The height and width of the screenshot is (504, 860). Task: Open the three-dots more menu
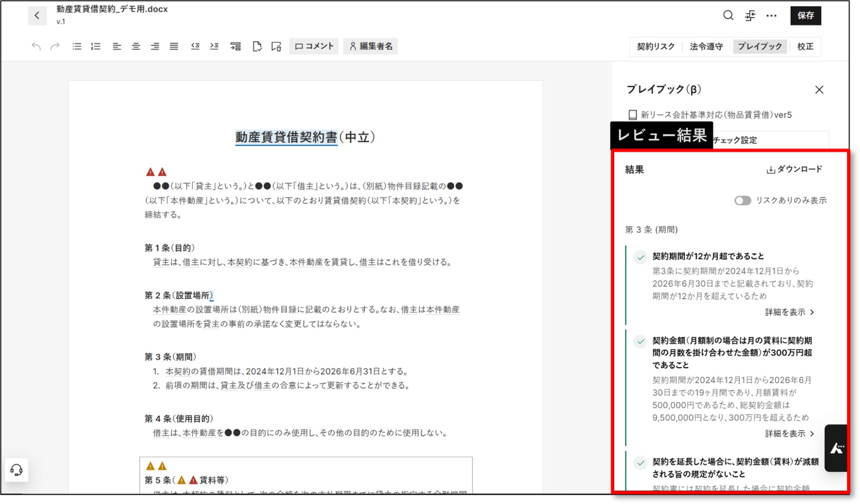[771, 16]
